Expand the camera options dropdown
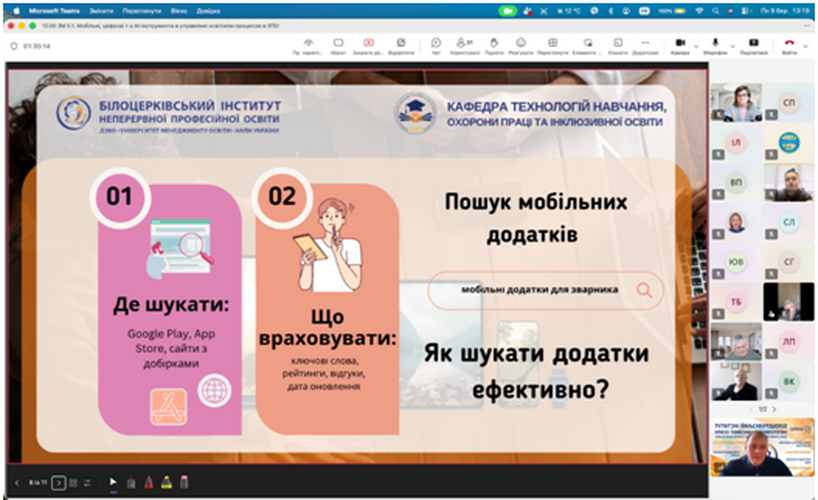The height and width of the screenshot is (500, 818). (x=694, y=44)
